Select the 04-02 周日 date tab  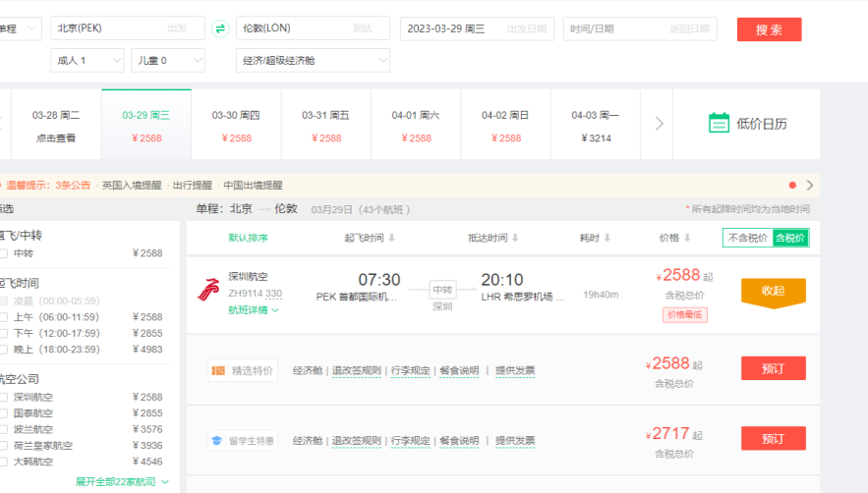pyautogui.click(x=506, y=125)
